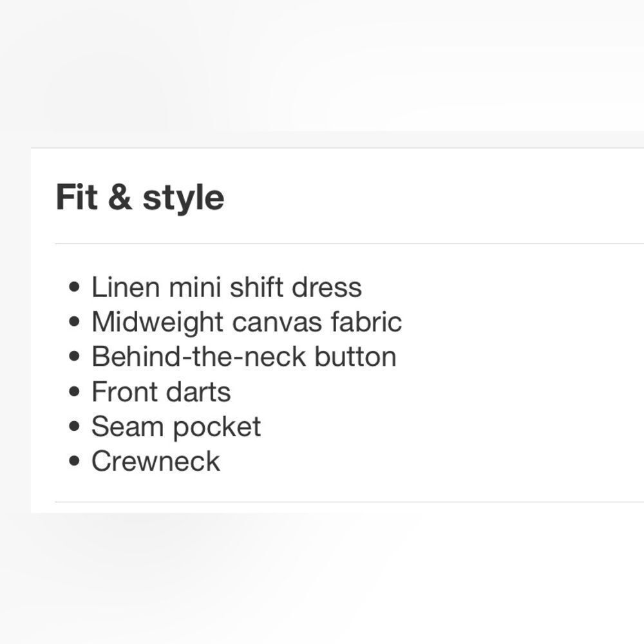Click the bullet dot beside Midweight canvas fabric
Screen dimensions: 644x644
click(74, 321)
